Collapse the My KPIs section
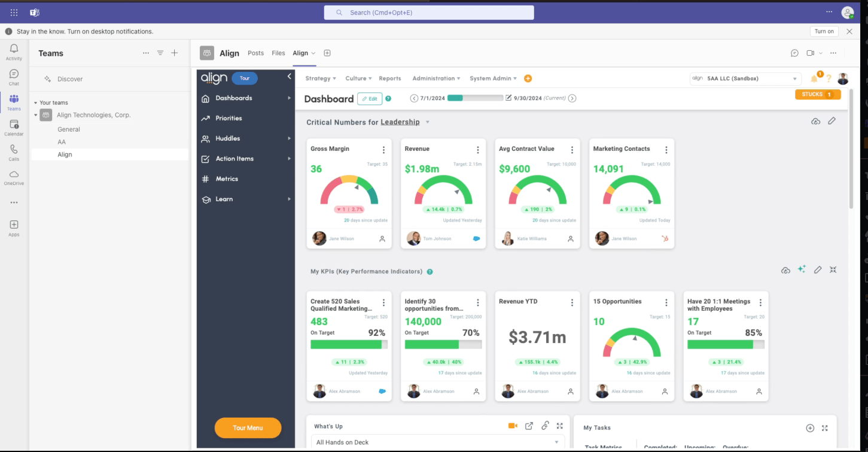Viewport: 868px width, 452px height. tap(833, 270)
